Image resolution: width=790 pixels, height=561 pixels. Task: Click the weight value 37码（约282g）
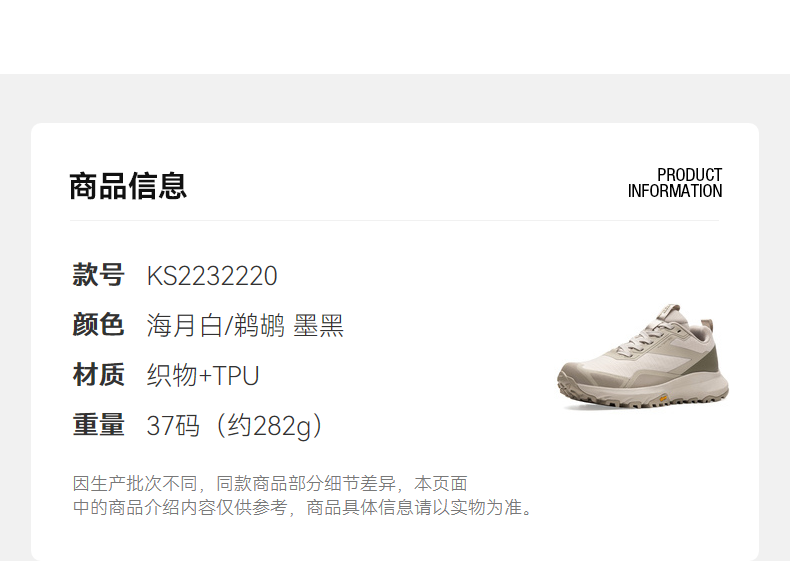[x=235, y=426]
